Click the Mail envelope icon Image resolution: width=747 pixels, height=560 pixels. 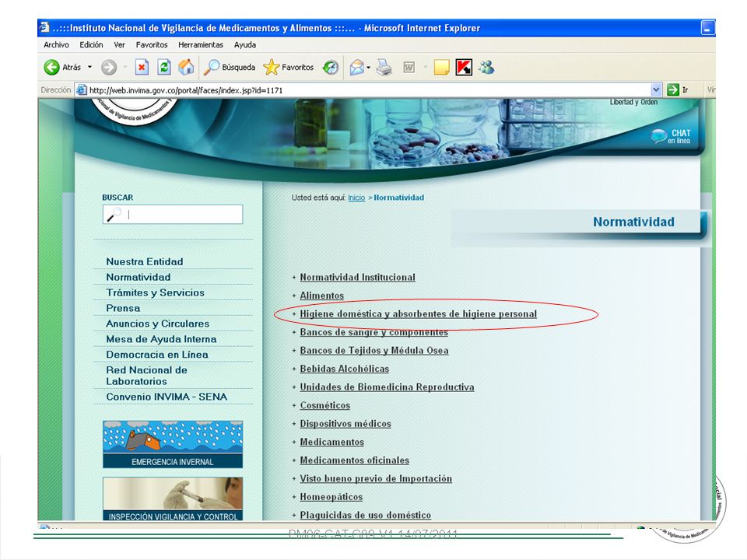pos(357,67)
